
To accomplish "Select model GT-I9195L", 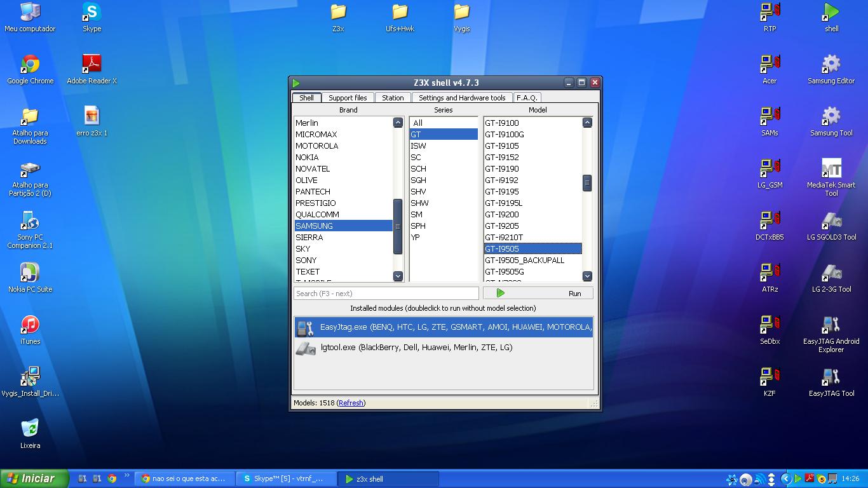I will pos(532,203).
